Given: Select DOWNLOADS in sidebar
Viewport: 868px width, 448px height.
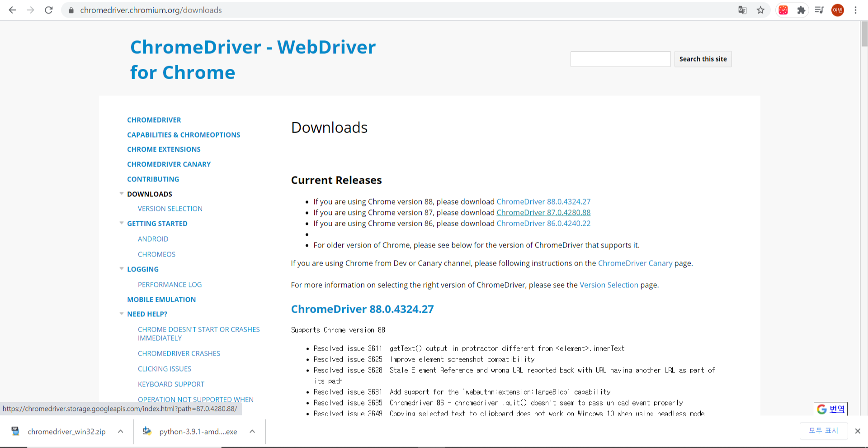Looking at the screenshot, I should [150, 194].
